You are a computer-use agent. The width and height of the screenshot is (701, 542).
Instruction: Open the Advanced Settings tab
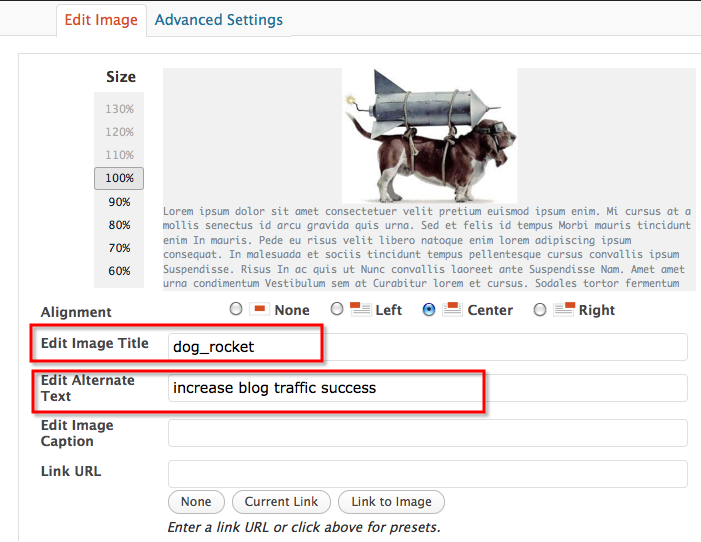219,20
